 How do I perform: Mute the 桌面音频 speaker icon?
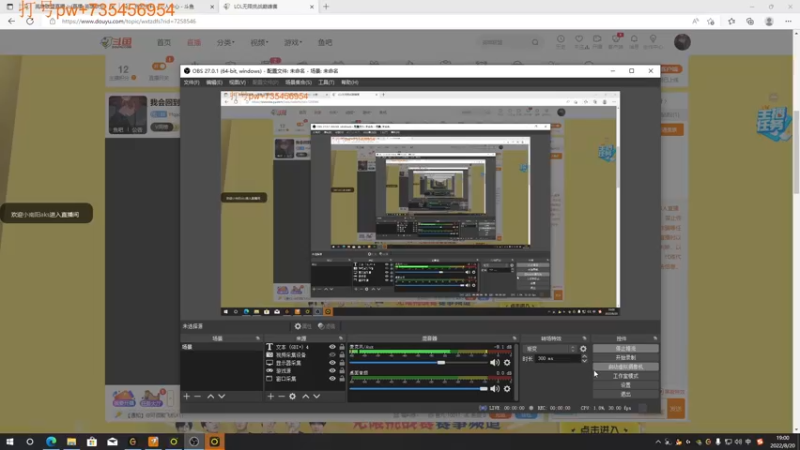coord(494,389)
